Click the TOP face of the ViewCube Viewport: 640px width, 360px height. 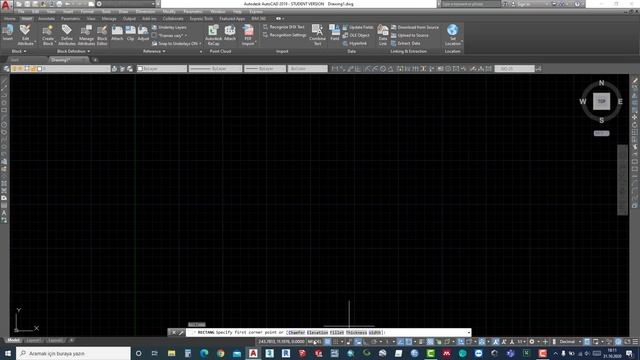tap(601, 101)
